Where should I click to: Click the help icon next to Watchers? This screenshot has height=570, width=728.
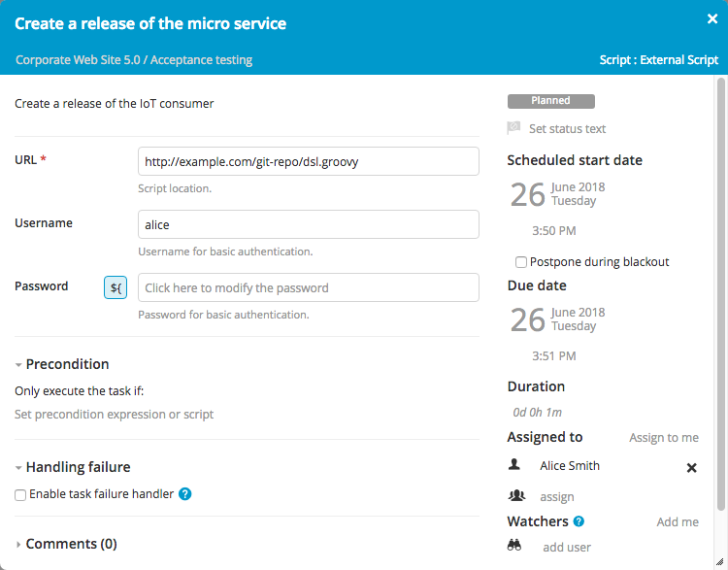point(579,521)
